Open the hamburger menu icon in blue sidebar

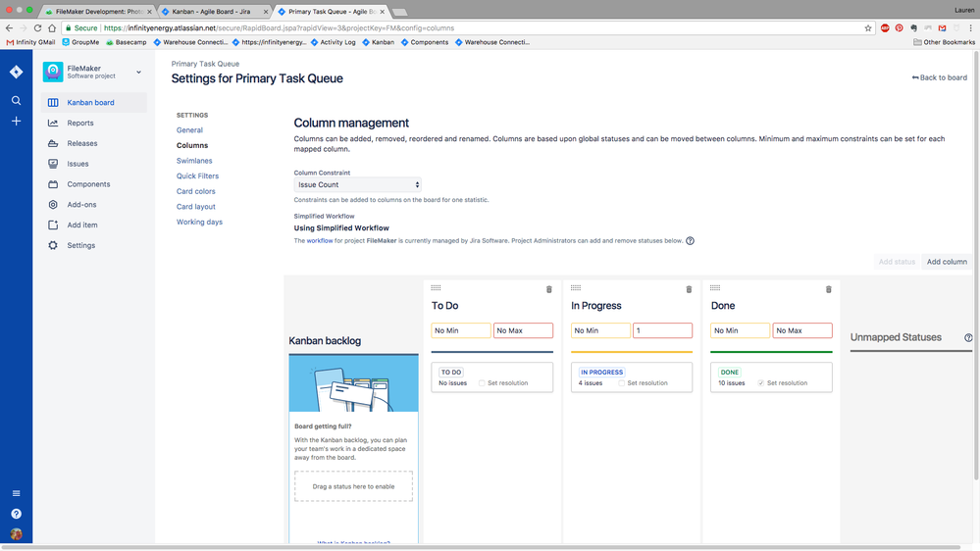(x=17, y=493)
